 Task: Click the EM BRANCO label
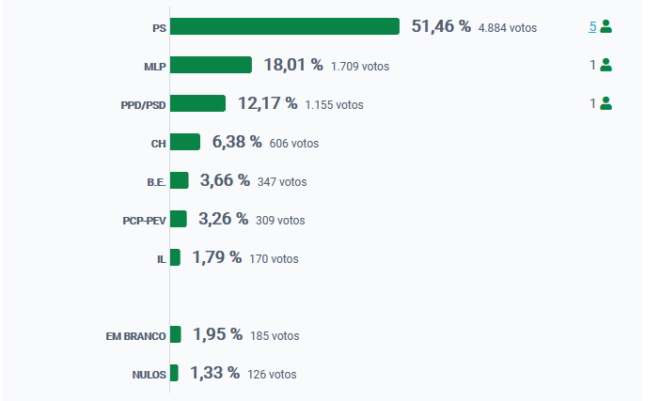point(136,337)
